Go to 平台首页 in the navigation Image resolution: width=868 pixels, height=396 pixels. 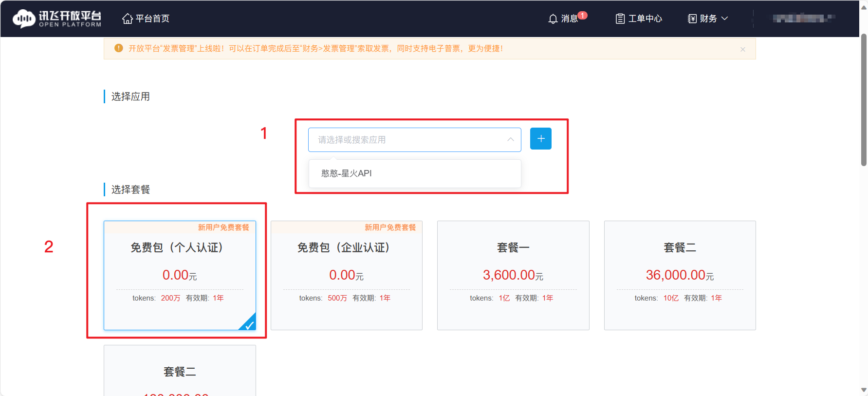(152, 19)
